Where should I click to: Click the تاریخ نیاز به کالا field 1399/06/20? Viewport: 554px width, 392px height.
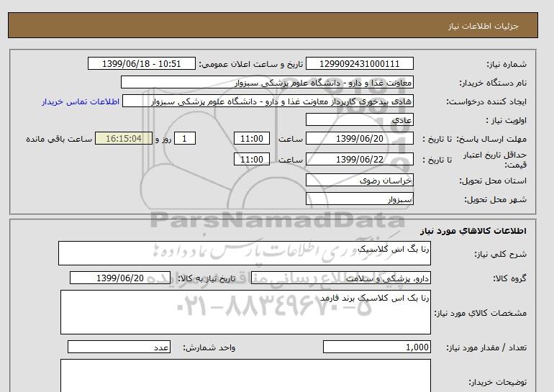pyautogui.click(x=120, y=278)
